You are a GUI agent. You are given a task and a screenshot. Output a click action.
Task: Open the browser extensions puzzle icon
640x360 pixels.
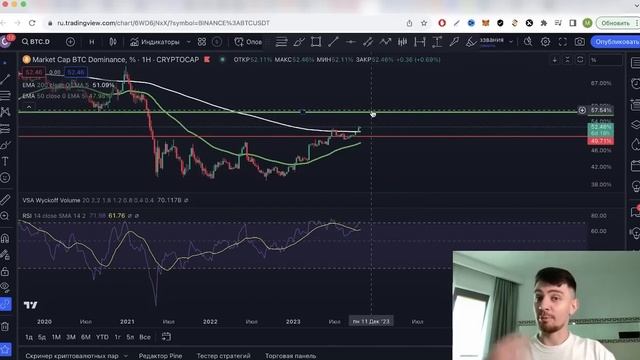click(544, 23)
